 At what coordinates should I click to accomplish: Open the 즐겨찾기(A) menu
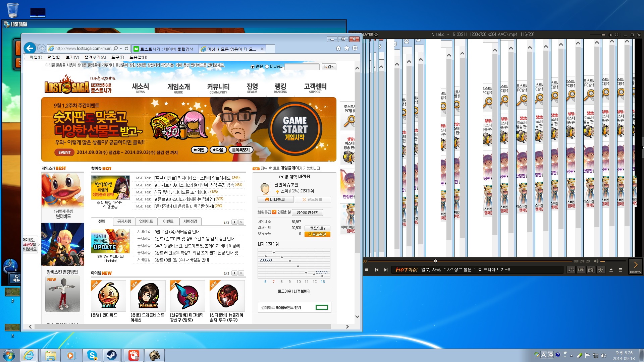(95, 57)
